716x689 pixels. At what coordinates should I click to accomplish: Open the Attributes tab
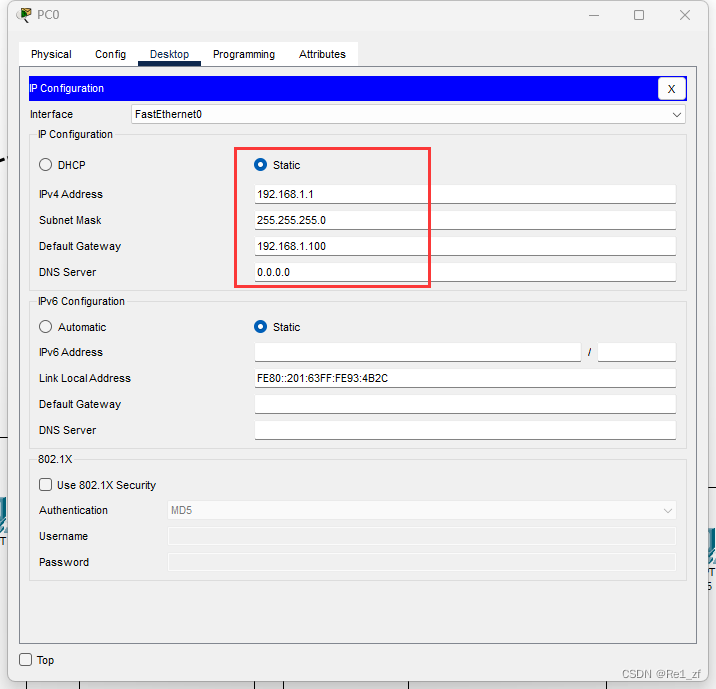pyautogui.click(x=322, y=54)
